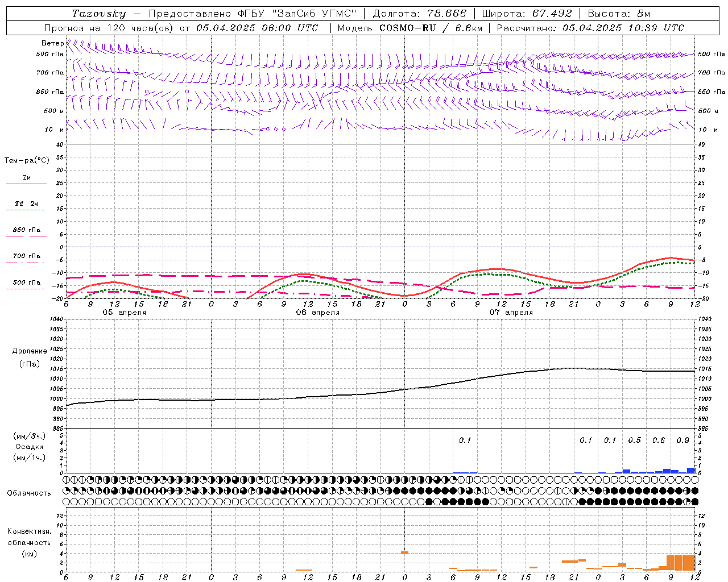Click the Осадки panel label

click(30, 447)
